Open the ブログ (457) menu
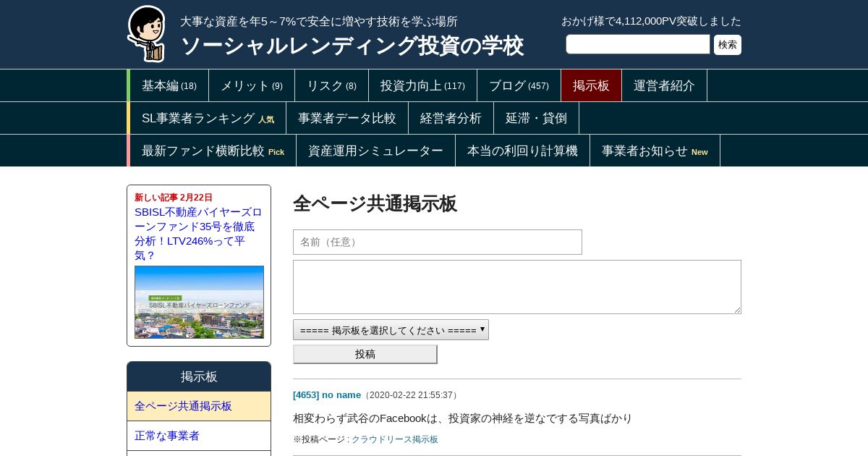868x456 pixels. coord(519,85)
